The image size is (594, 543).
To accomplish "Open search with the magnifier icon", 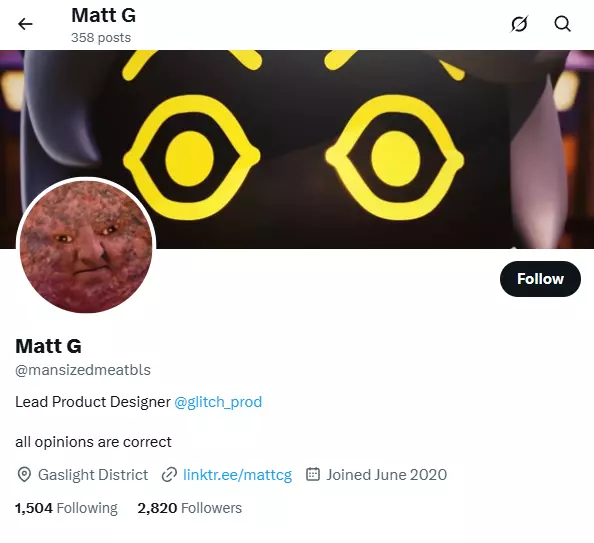I will coord(563,24).
